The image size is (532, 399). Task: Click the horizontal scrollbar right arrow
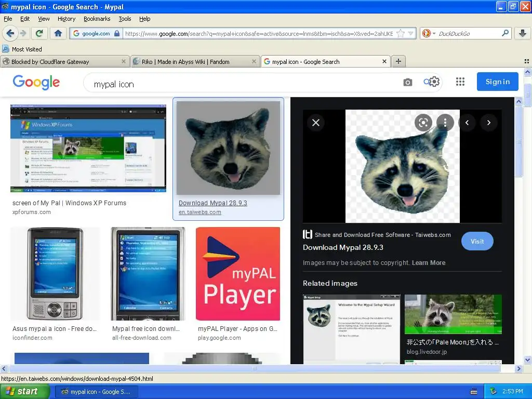pos(518,368)
